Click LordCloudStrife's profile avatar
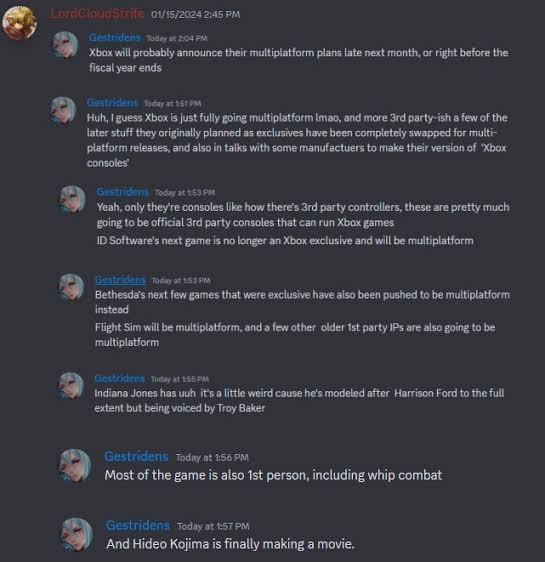545x562 pixels. pyautogui.click(x=20, y=22)
